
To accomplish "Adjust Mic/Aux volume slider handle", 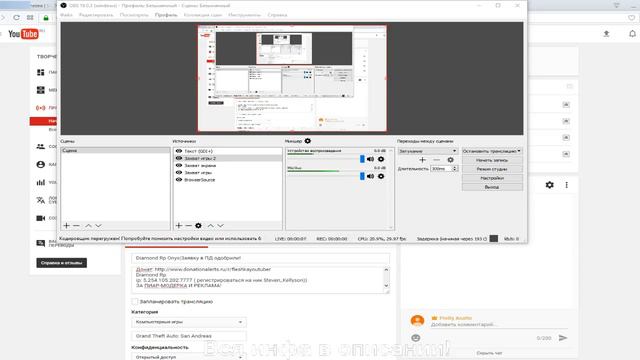I will pyautogui.click(x=362, y=176).
